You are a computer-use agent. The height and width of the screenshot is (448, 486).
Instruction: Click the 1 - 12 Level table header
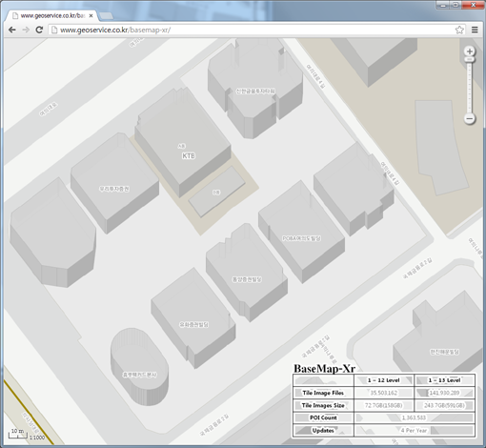click(x=383, y=380)
